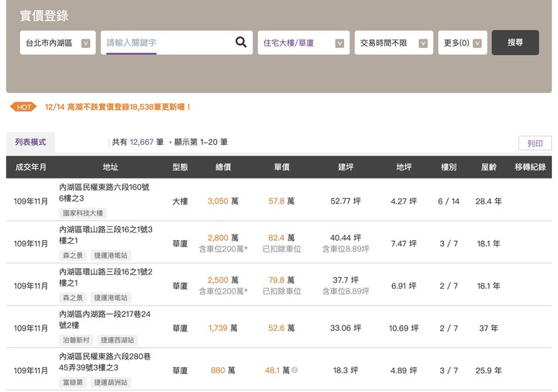This screenshot has height=392, width=558.
Task: Click the 12,667 result count
Action: click(142, 143)
